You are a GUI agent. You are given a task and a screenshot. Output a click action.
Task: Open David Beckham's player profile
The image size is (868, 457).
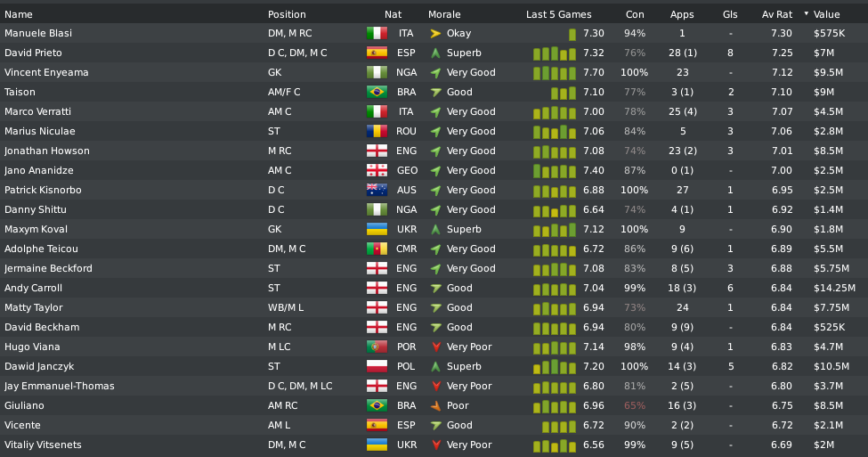(42, 327)
